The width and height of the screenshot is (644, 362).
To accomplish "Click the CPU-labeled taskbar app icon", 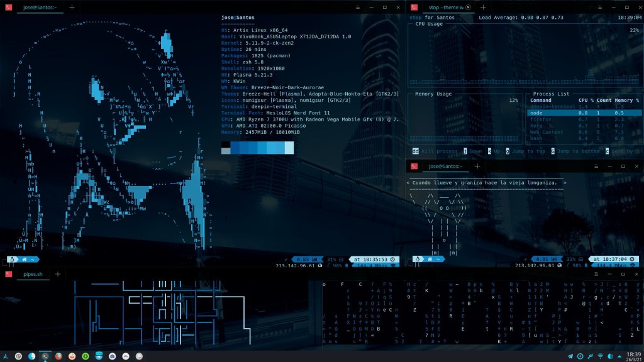I will pyautogui.click(x=99, y=356).
